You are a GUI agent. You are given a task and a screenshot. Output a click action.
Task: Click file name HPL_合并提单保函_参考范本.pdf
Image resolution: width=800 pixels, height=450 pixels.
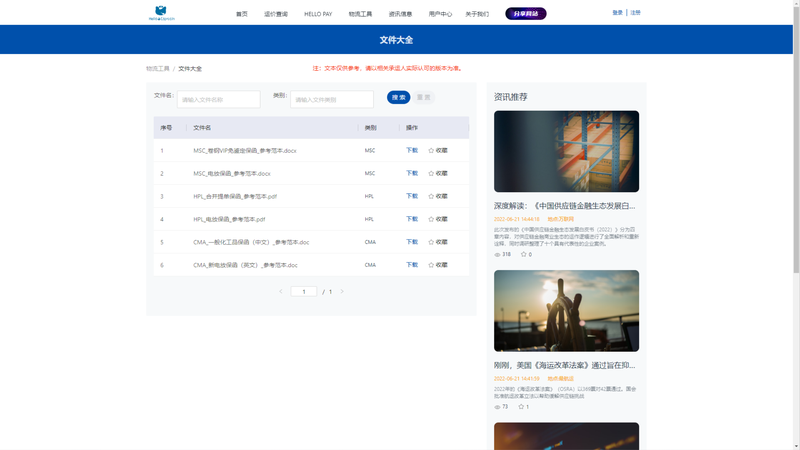(235, 196)
